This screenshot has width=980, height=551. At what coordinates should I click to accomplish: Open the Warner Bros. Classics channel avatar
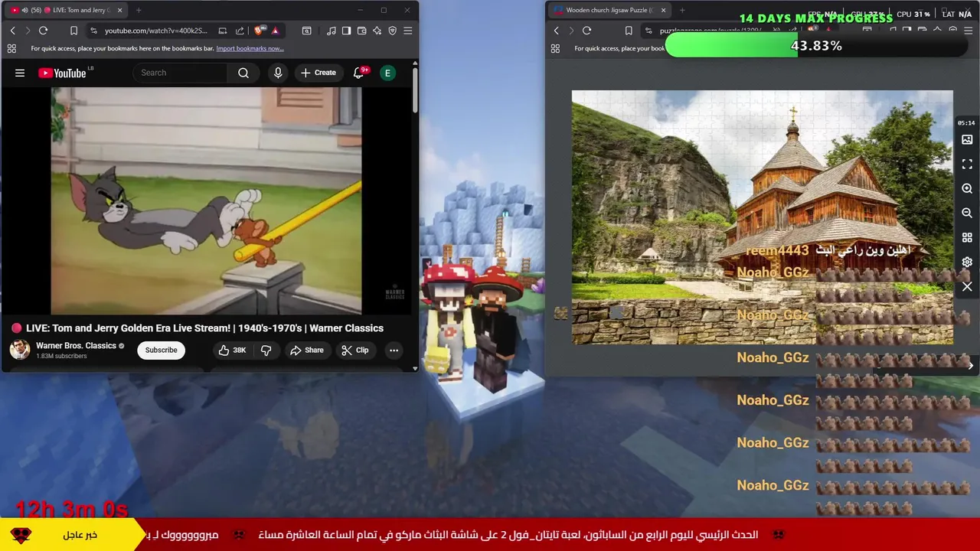click(20, 350)
